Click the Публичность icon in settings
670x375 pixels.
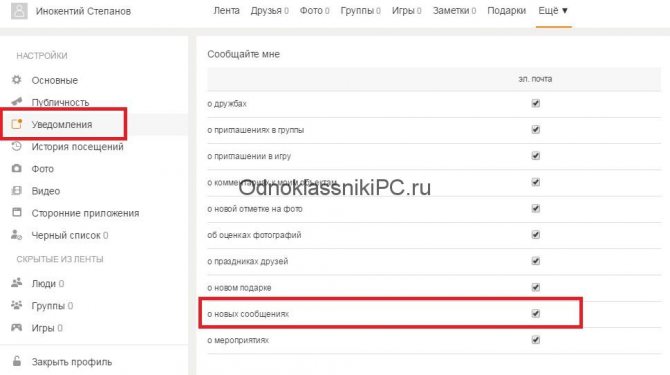coord(17,102)
